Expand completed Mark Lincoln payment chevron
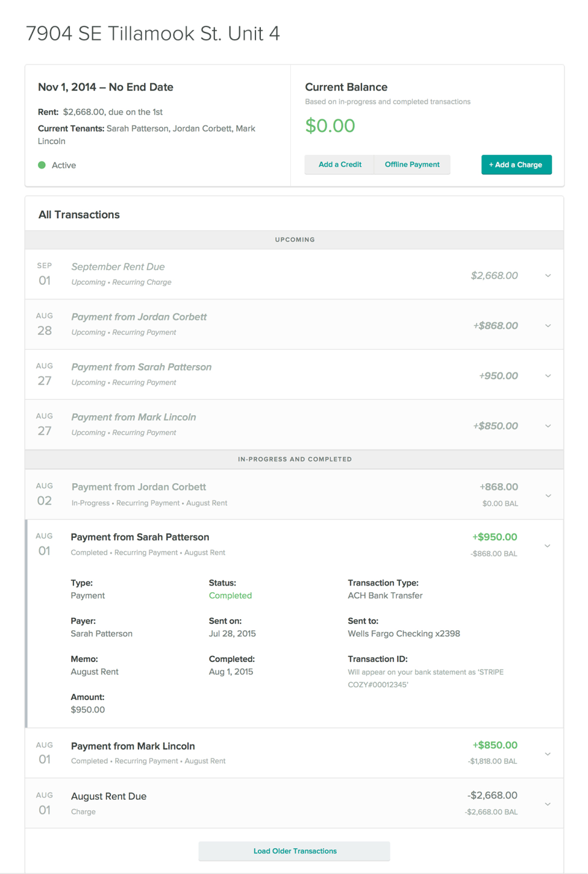Image resolution: width=588 pixels, height=874 pixels. (548, 754)
